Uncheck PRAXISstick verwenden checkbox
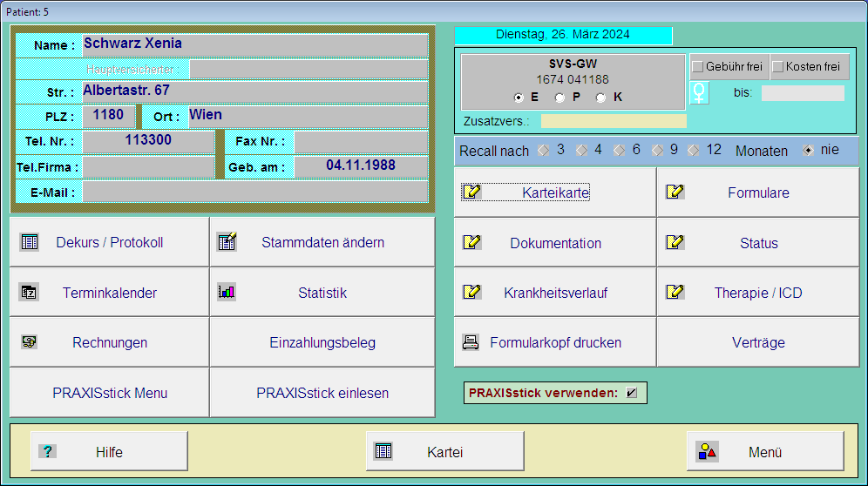This screenshot has width=868, height=486. coord(632,393)
